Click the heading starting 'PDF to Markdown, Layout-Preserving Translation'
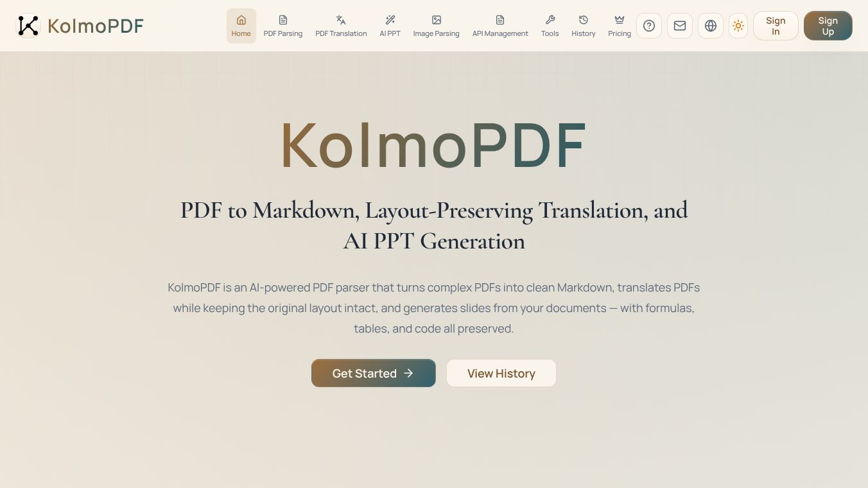The image size is (868, 488). (x=434, y=225)
